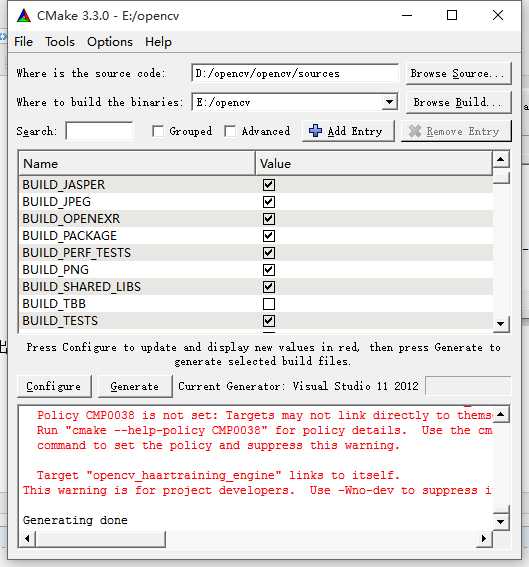529x567 pixels.
Task: Uncheck BUILD_PACKAGE option
Action: [x=269, y=236]
